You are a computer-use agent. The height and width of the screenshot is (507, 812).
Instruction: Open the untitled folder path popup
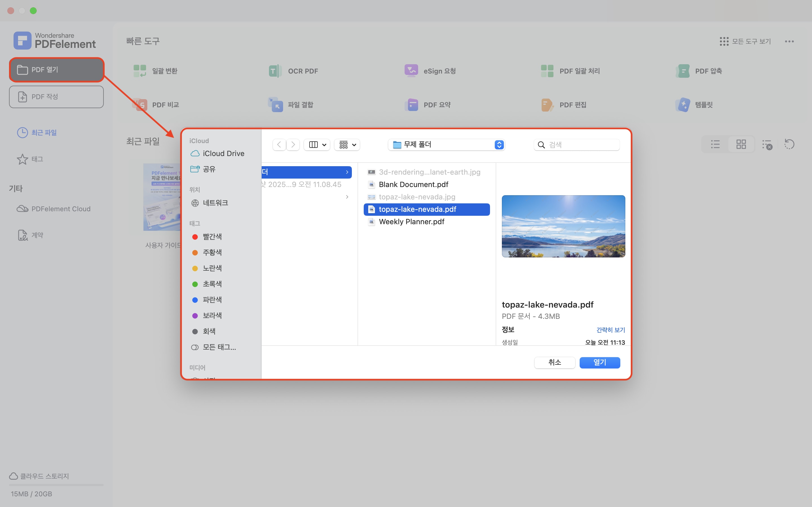(x=446, y=144)
